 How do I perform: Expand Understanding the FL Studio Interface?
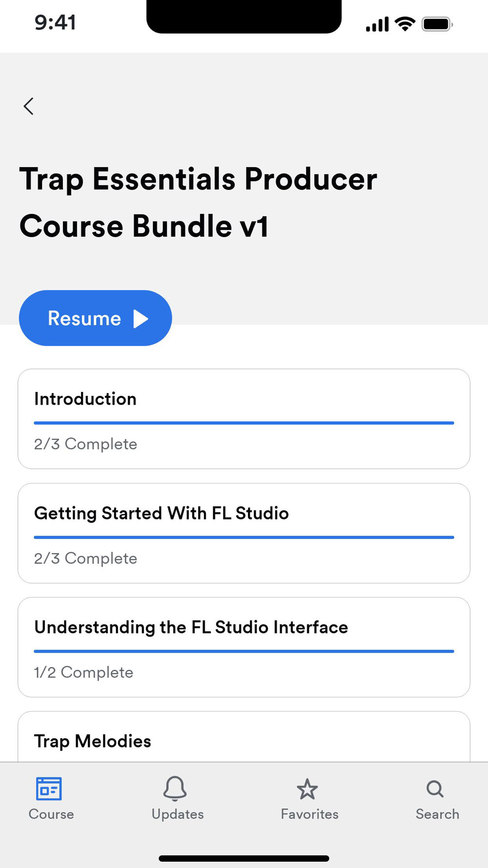[244, 647]
